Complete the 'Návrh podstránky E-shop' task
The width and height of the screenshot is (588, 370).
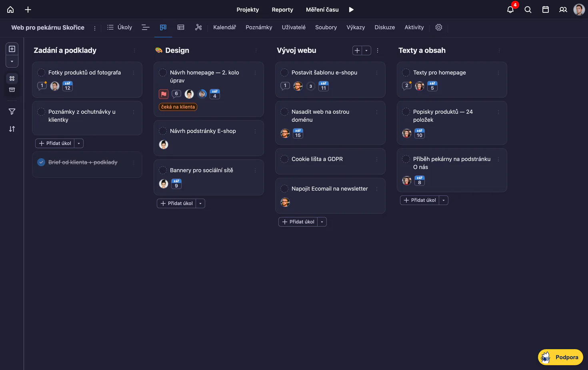[163, 131]
